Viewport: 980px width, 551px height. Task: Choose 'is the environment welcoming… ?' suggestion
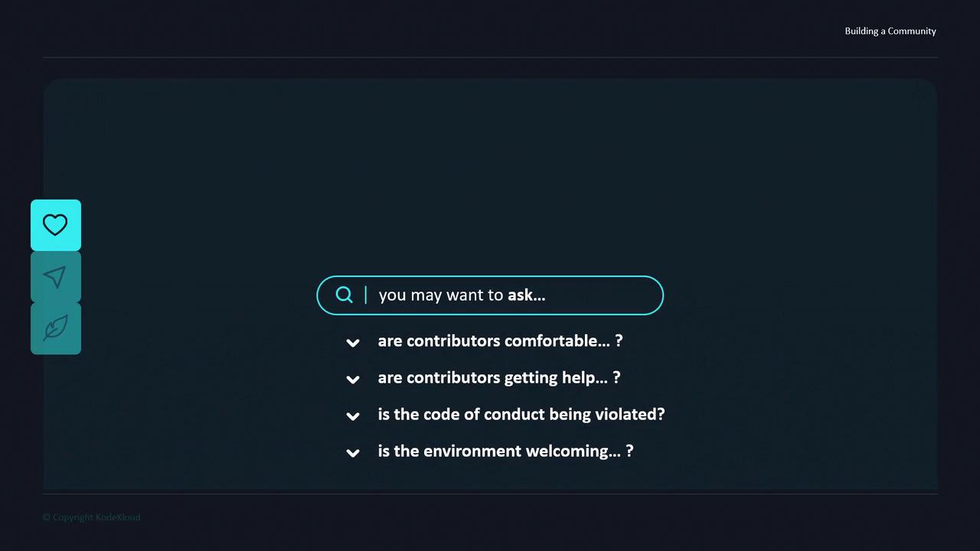(x=505, y=452)
